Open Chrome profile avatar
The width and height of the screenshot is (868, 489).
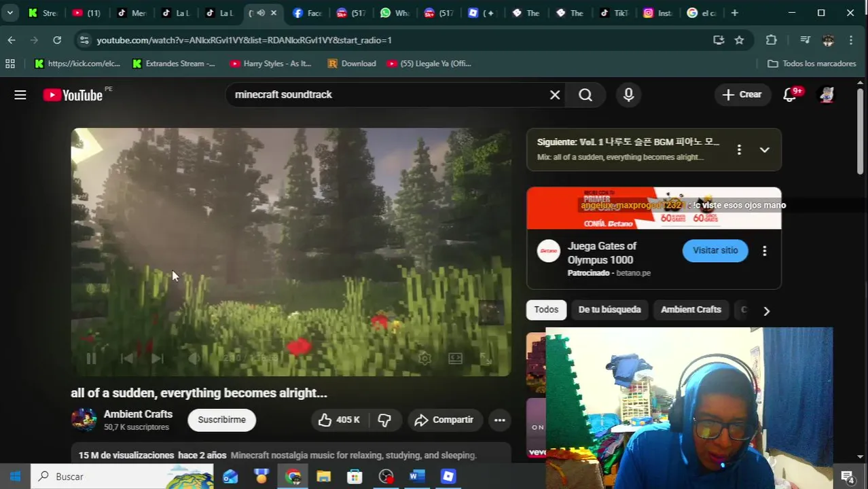point(828,40)
